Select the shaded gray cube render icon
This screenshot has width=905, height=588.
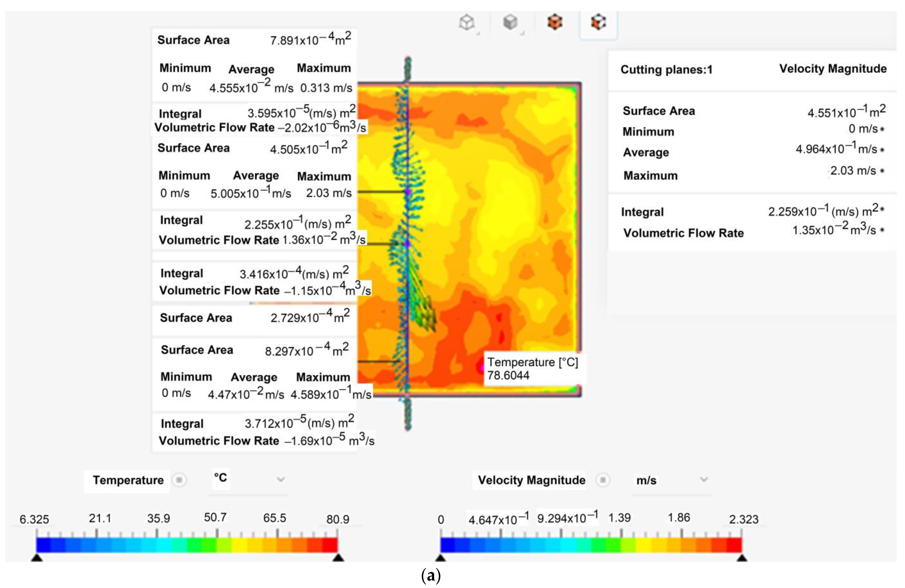pos(510,22)
